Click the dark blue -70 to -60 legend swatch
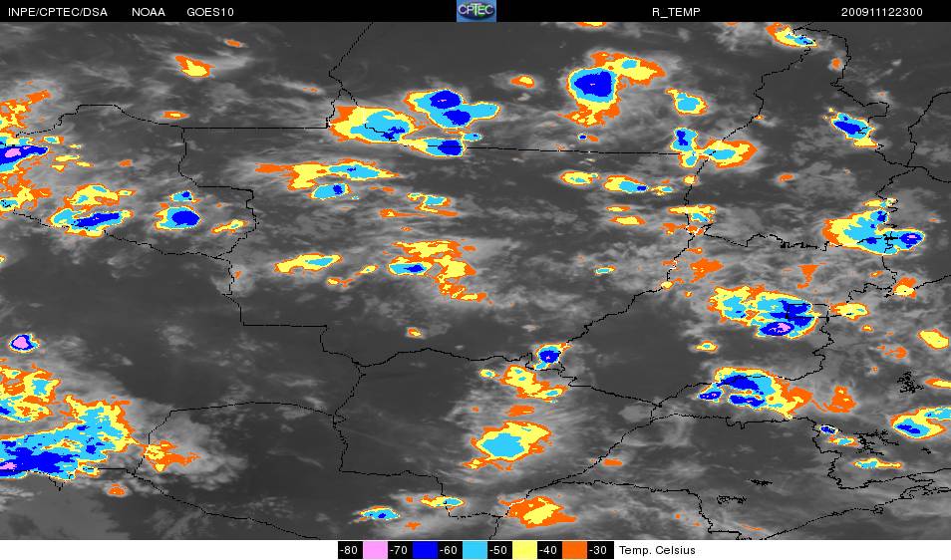The height and width of the screenshot is (560, 951). [425, 550]
